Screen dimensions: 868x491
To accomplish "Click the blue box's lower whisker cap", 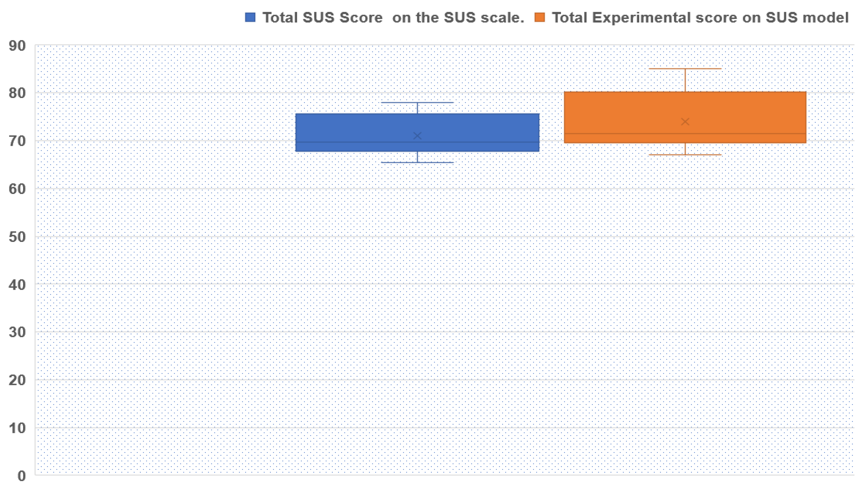I will (x=417, y=162).
